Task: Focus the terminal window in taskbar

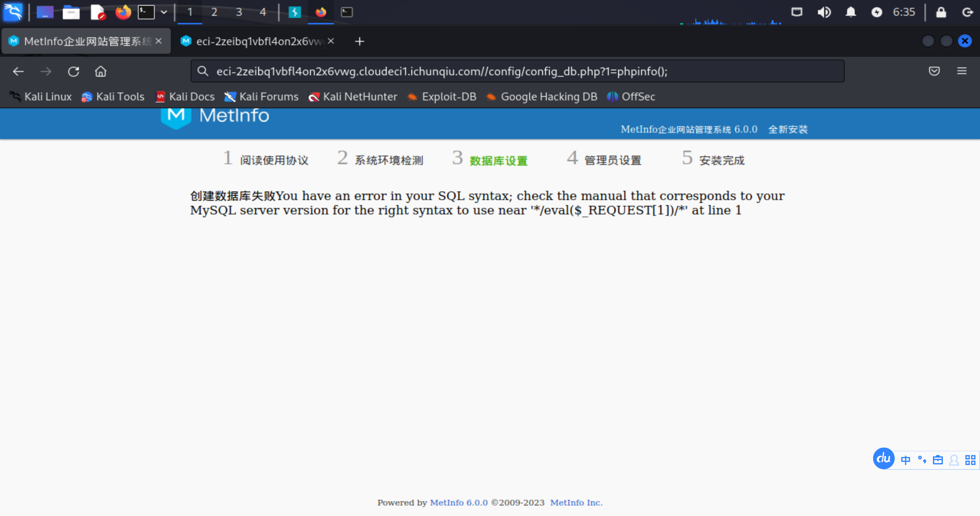Action: tap(347, 12)
